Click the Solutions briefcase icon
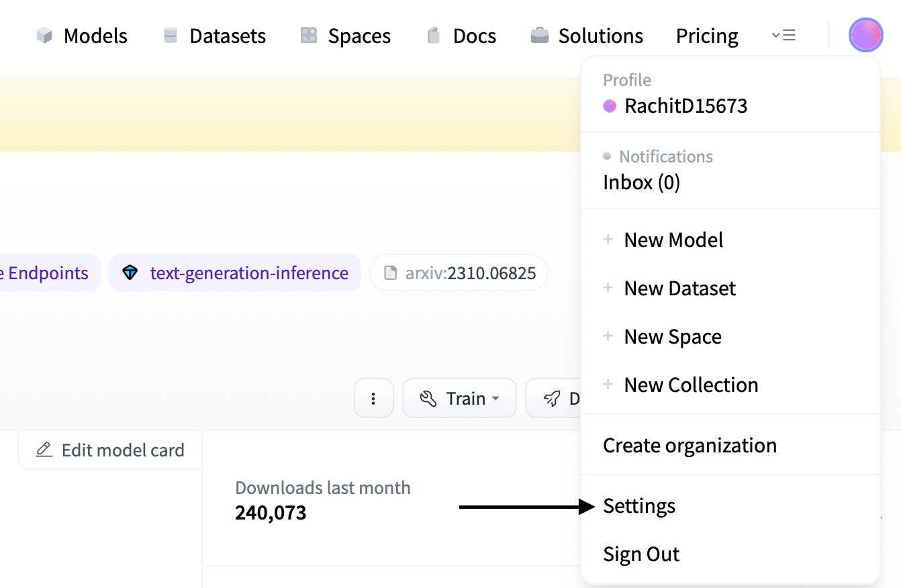Viewport: 901px width, 588px height. (x=540, y=36)
